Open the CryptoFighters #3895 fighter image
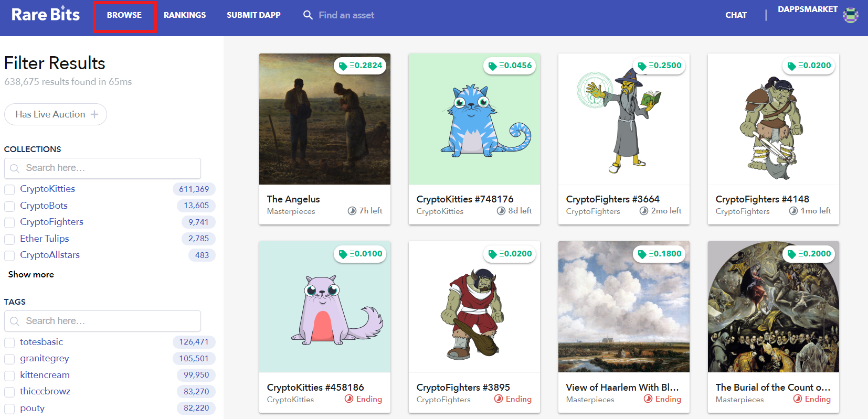 click(474, 307)
